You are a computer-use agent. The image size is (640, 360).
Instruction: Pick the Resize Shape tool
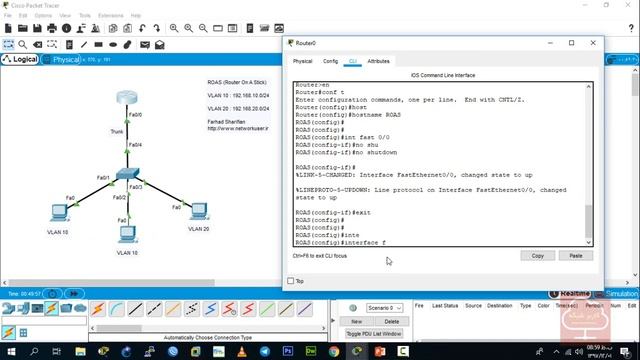[52, 44]
